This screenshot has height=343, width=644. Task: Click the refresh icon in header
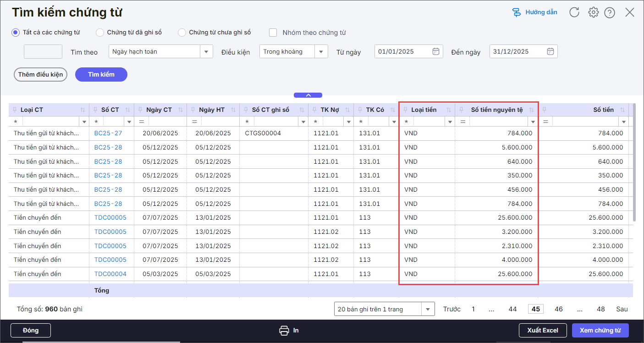(574, 12)
